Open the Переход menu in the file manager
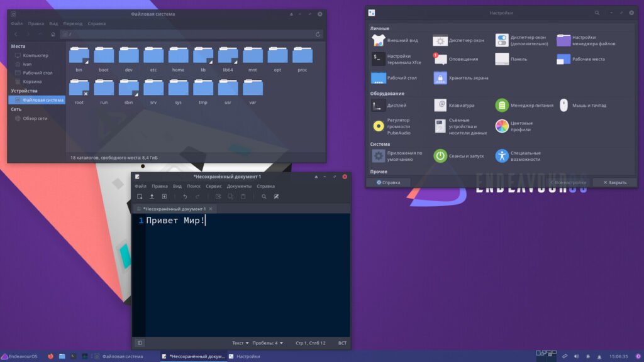 click(72, 24)
